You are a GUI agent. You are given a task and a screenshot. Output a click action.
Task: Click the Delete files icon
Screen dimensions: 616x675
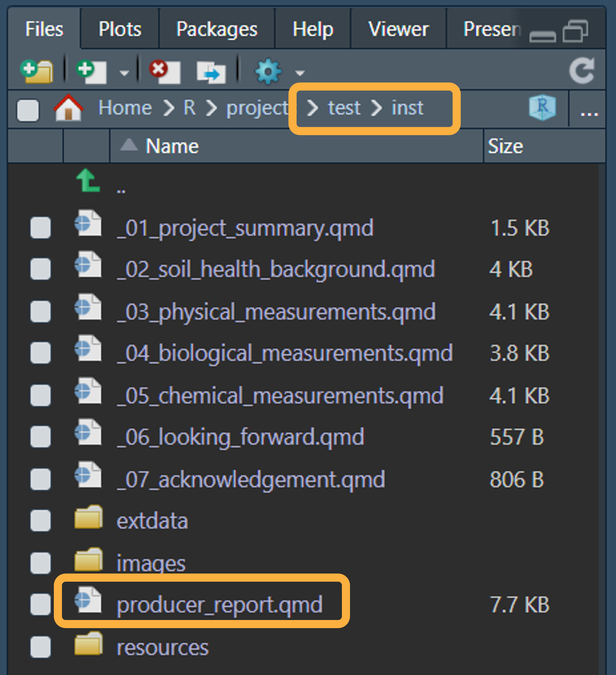(x=165, y=71)
